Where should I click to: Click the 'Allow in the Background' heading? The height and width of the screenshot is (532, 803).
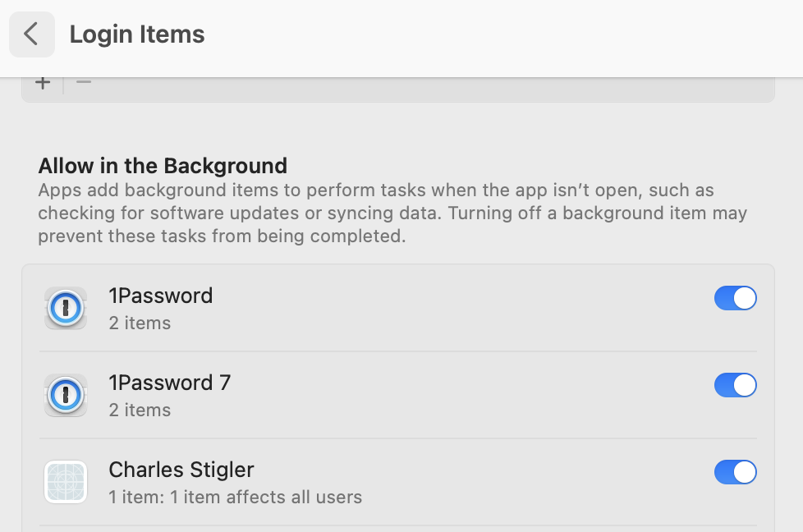pos(162,165)
